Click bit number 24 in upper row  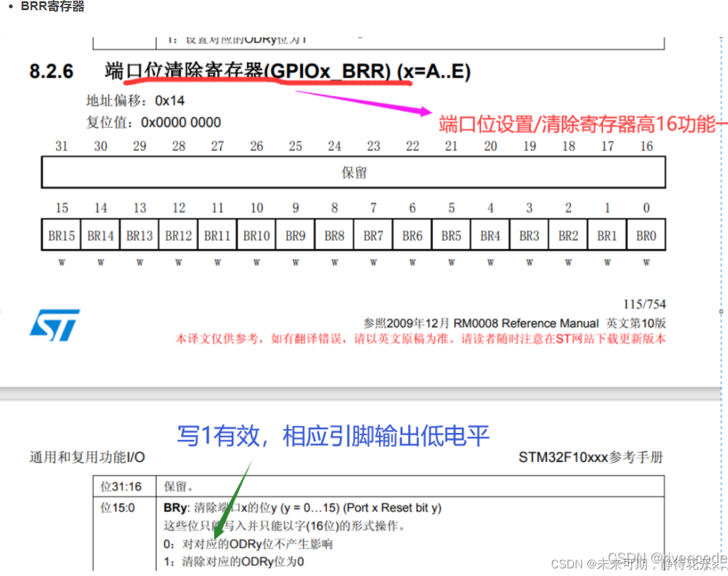point(334,146)
